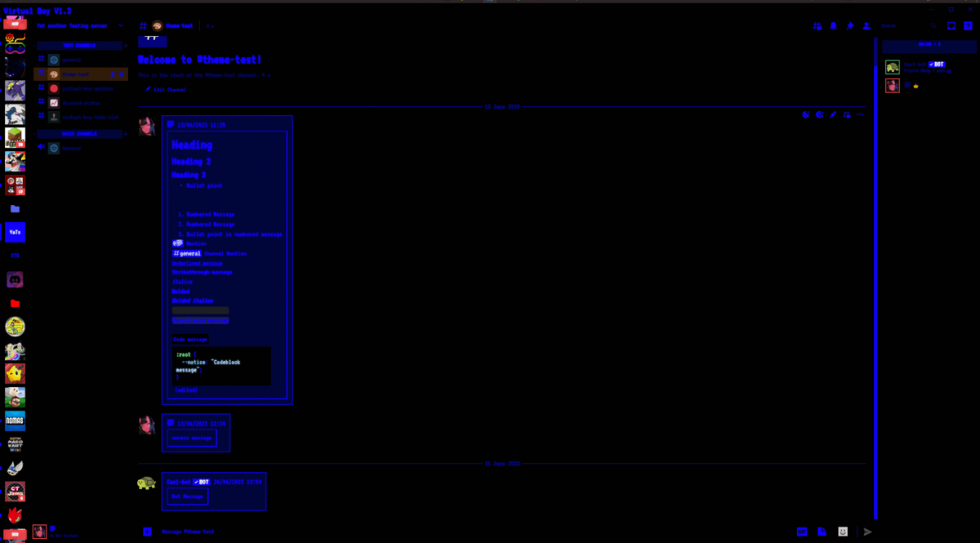Expand the Yet another Testing server dropdown

pos(121,26)
